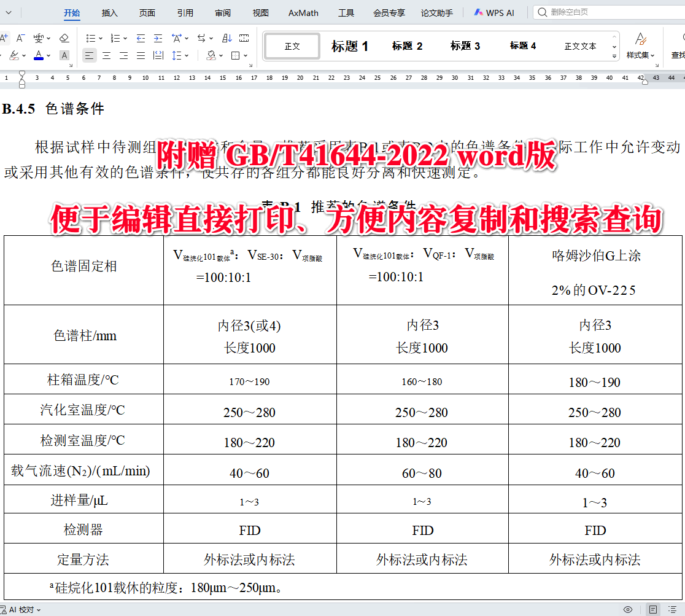685x616 pixels.
Task: Expand pinyin guide dropdown arrow
Action: click(x=48, y=39)
